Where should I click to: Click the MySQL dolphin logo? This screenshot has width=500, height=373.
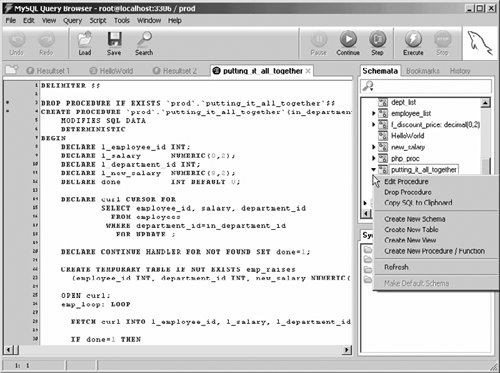(479, 43)
